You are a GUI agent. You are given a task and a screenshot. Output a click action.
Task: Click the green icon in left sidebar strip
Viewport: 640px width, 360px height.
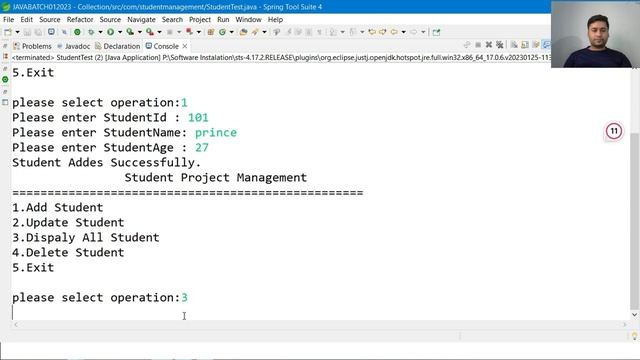[x=5, y=80]
